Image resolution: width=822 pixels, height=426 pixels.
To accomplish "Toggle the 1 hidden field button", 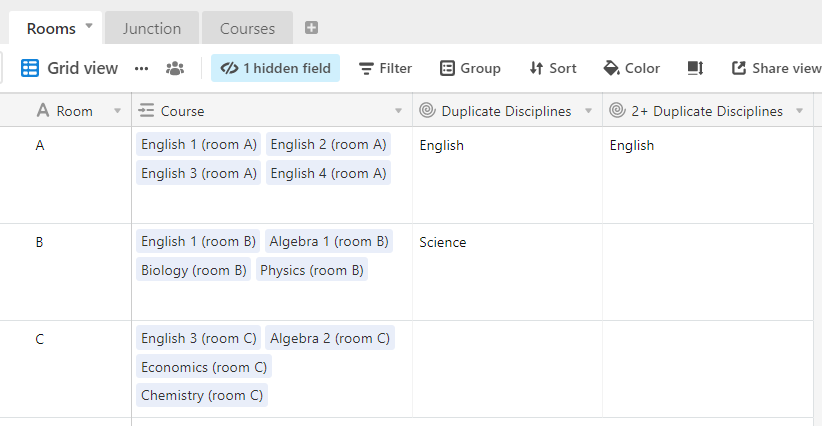I will click(x=275, y=68).
